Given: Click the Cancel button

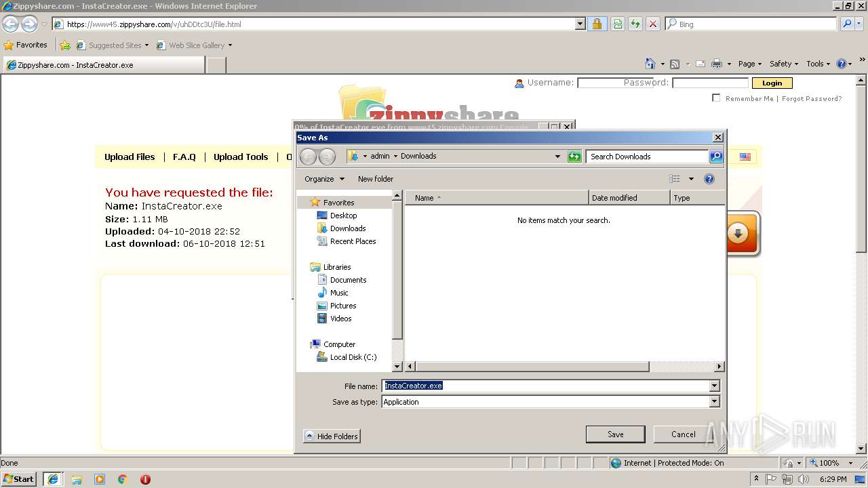Looking at the screenshot, I should 683,434.
